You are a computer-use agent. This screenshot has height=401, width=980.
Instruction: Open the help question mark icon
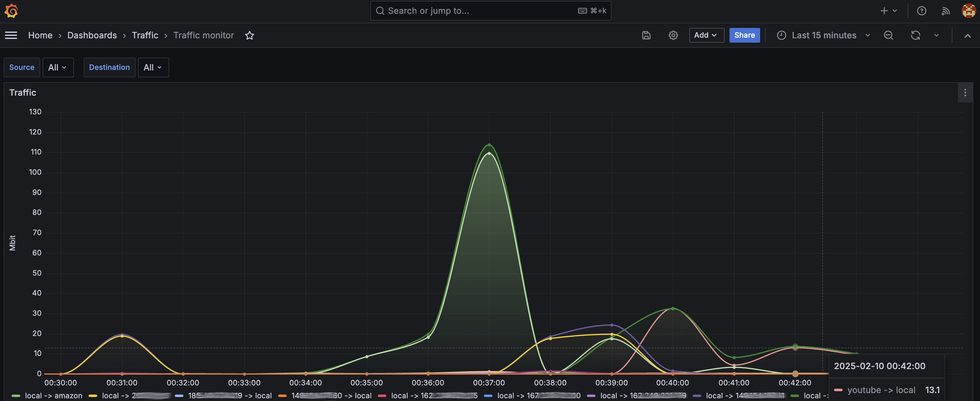click(x=921, y=11)
